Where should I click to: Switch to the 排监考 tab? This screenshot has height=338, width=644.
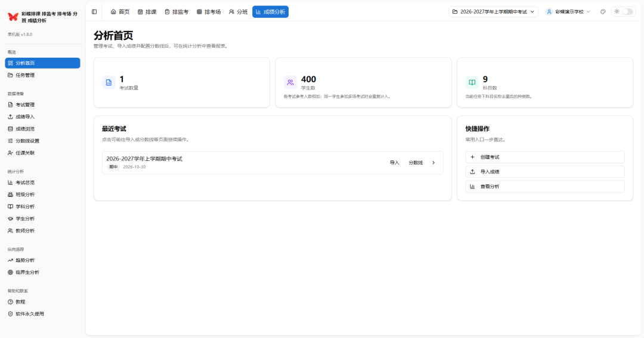point(177,12)
